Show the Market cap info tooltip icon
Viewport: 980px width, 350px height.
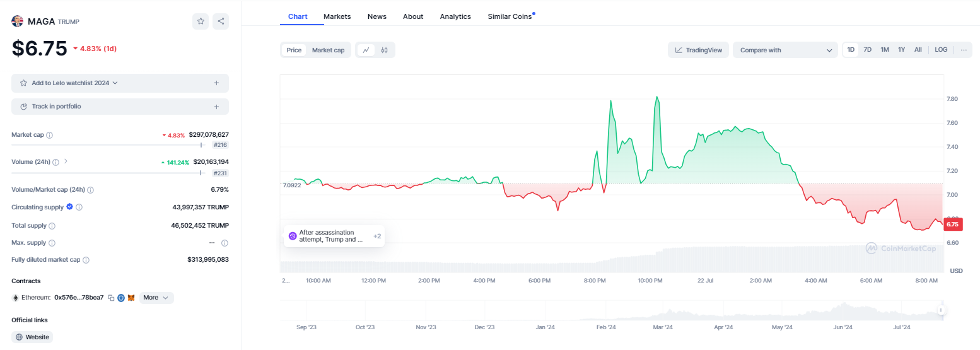click(50, 135)
